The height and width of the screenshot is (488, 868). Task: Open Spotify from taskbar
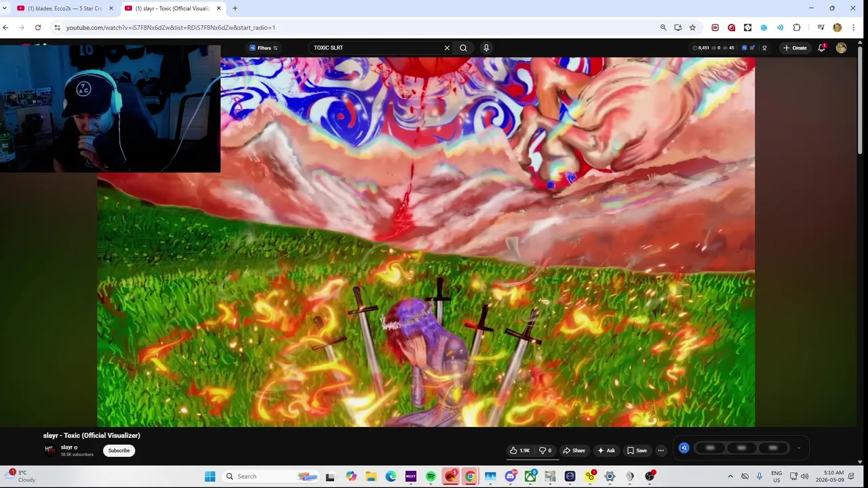pyautogui.click(x=431, y=476)
